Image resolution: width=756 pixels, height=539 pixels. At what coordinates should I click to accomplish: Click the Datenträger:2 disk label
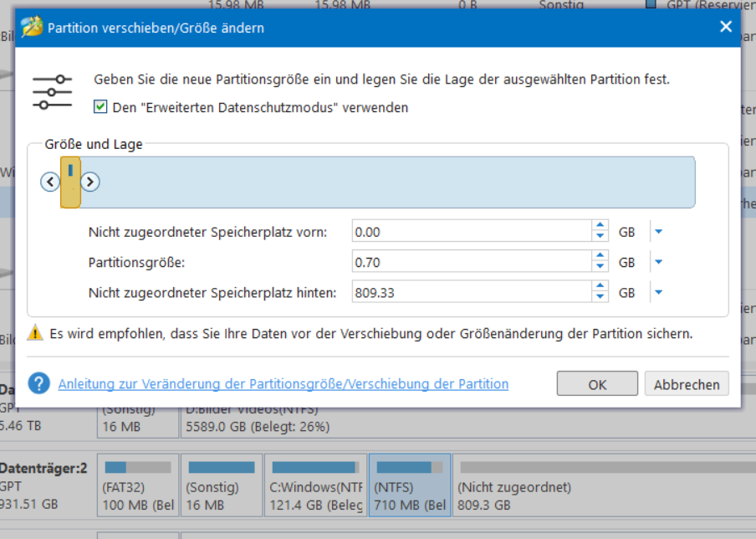pos(43,468)
